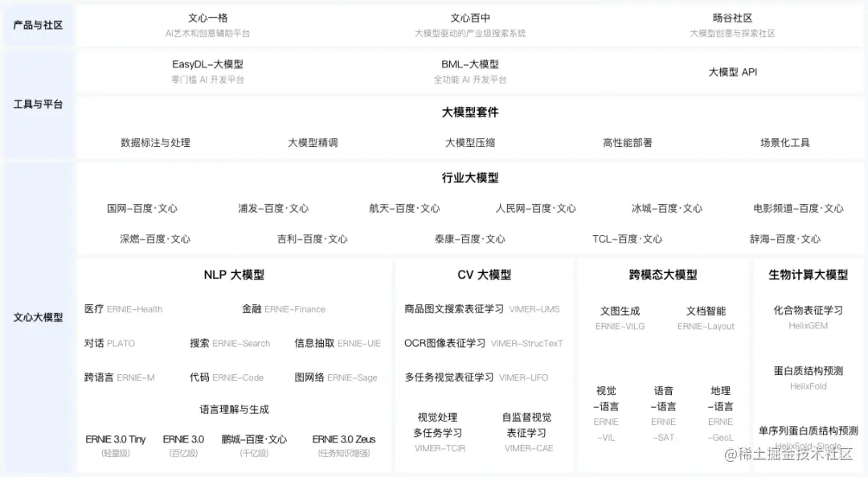Viewport: 868px width, 477px height.
Task: Select 大模型压缩
Action: pyautogui.click(x=470, y=143)
